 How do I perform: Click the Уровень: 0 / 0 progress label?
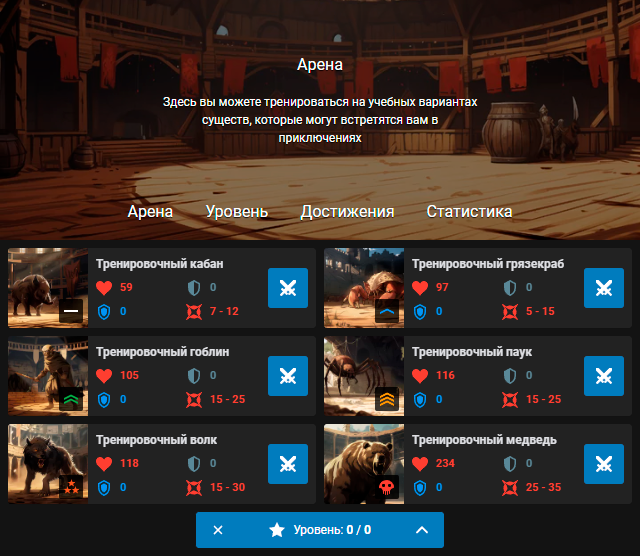tap(332, 530)
